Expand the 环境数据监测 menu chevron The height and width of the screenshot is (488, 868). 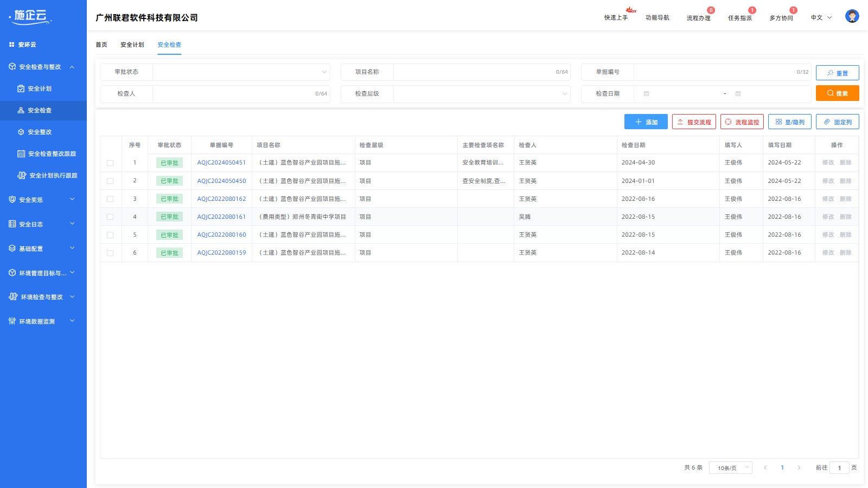[72, 321]
